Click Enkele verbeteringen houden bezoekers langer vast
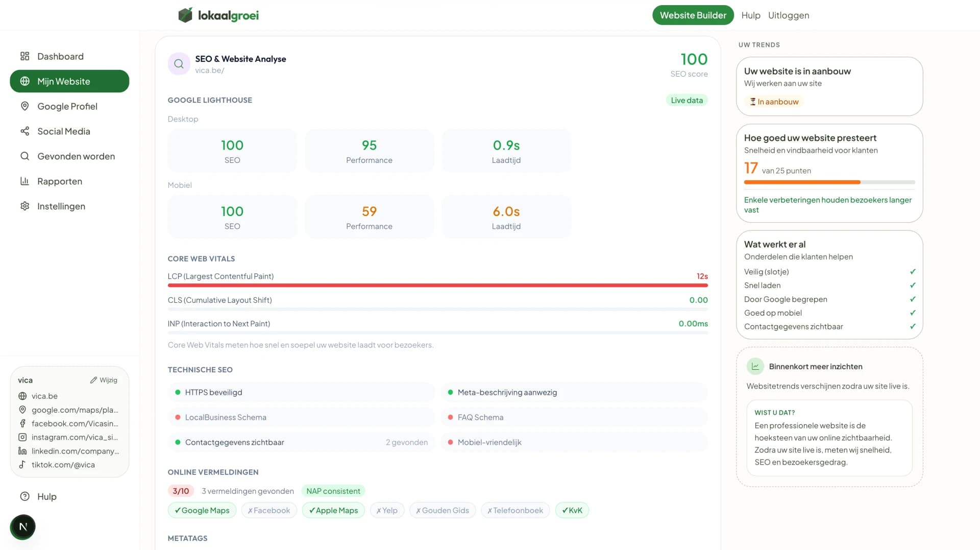 click(x=827, y=205)
